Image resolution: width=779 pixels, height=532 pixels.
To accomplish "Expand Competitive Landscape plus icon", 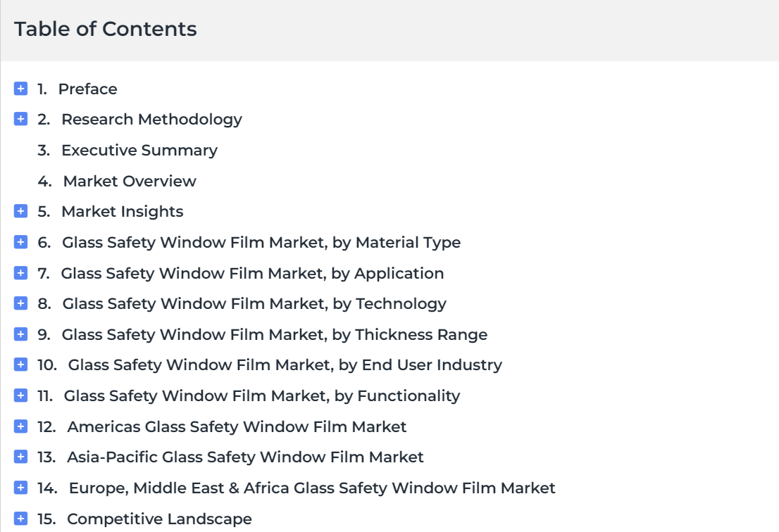I will point(20,519).
